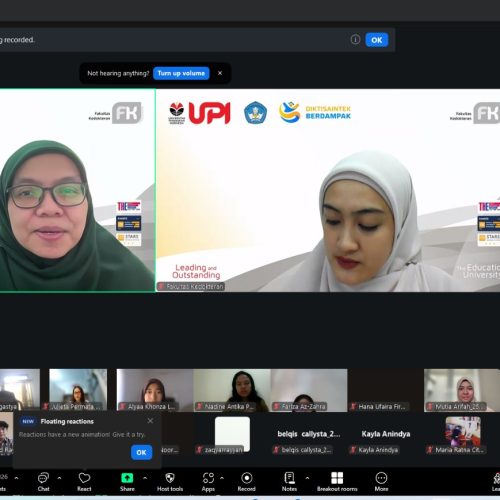Select Maria Ratna's participant tile
The height and width of the screenshot is (500, 500).
[462, 434]
